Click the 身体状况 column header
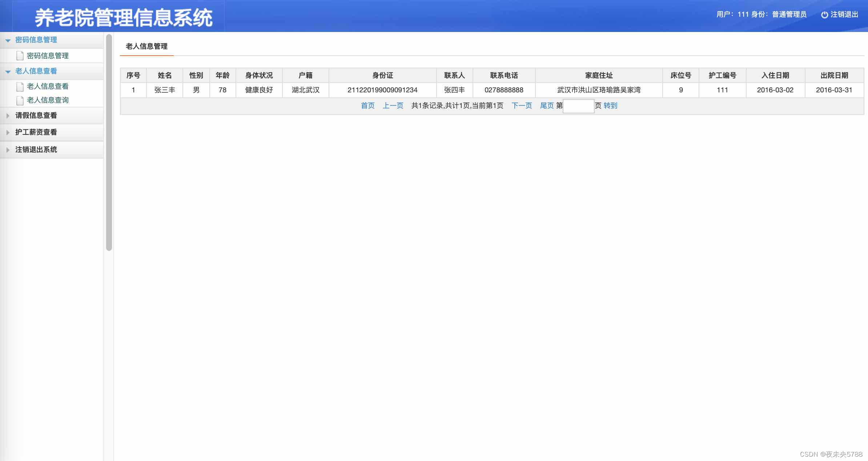868x461 pixels. coord(259,75)
